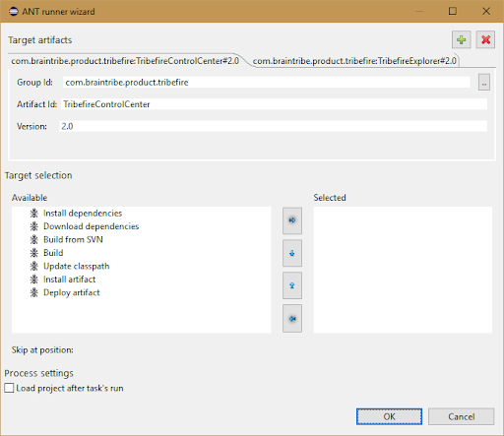Click inside the empty Selected list box
The image size is (504, 436).
click(x=403, y=270)
